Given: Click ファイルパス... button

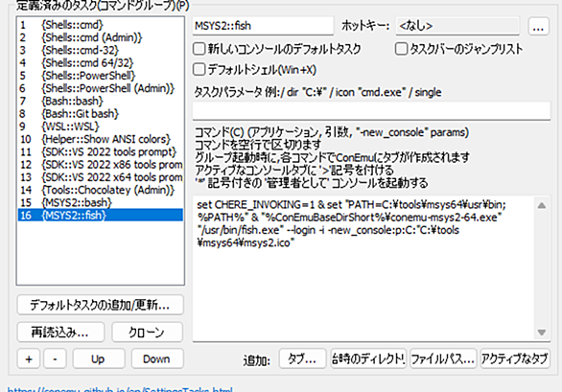Looking at the screenshot, I should (x=443, y=358).
